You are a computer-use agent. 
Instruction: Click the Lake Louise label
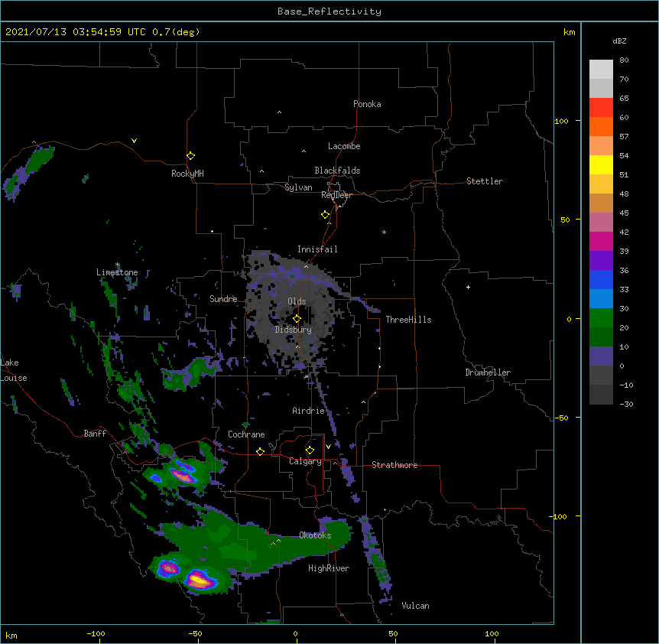[14, 370]
